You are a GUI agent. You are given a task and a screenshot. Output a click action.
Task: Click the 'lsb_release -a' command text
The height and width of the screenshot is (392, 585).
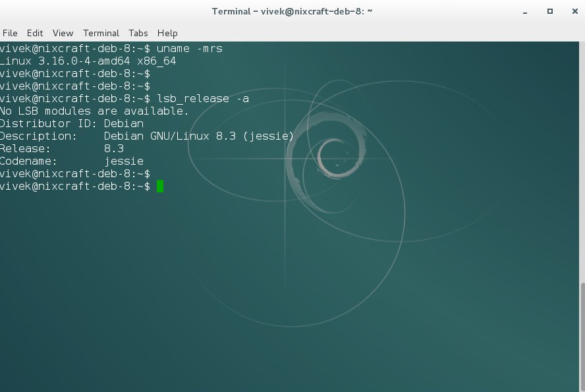point(203,99)
